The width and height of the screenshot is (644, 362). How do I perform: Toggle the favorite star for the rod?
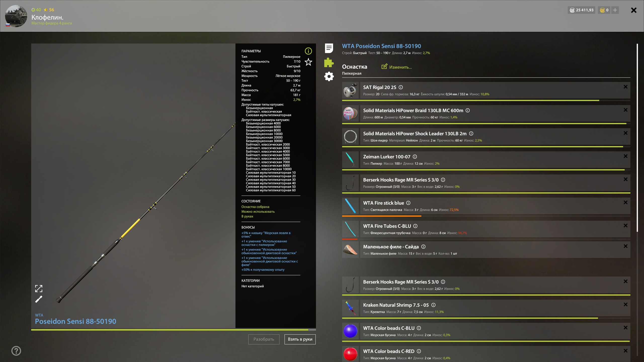(308, 62)
